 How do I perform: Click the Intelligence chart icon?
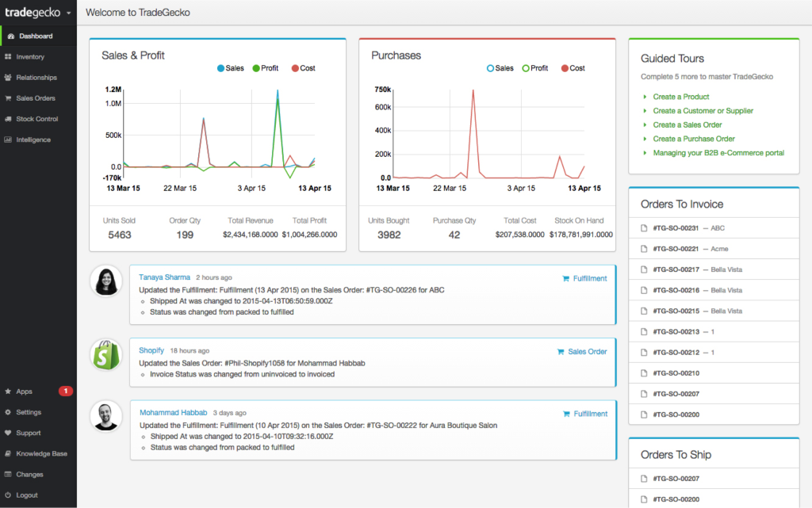point(8,139)
